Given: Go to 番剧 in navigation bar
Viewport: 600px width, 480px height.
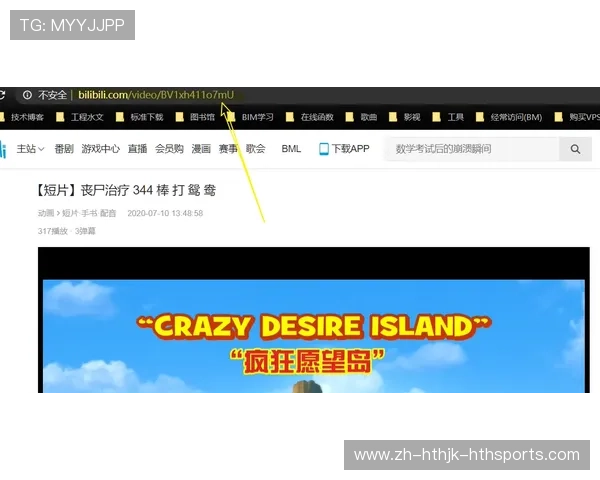Looking at the screenshot, I should click(64, 149).
